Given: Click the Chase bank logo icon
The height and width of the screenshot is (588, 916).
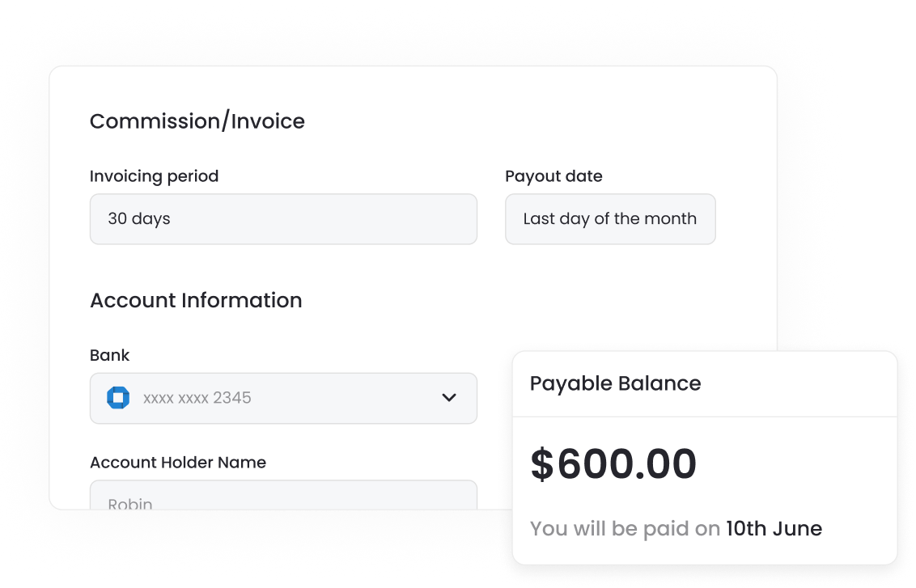Looking at the screenshot, I should [118, 398].
